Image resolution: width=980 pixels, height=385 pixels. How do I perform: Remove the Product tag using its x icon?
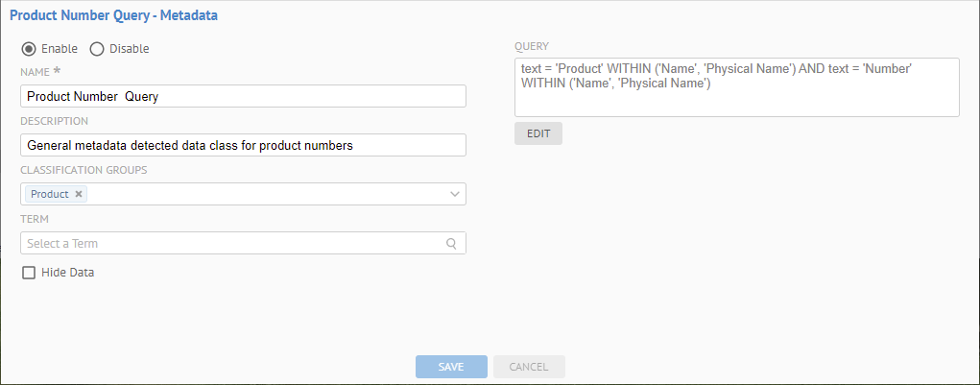point(79,194)
